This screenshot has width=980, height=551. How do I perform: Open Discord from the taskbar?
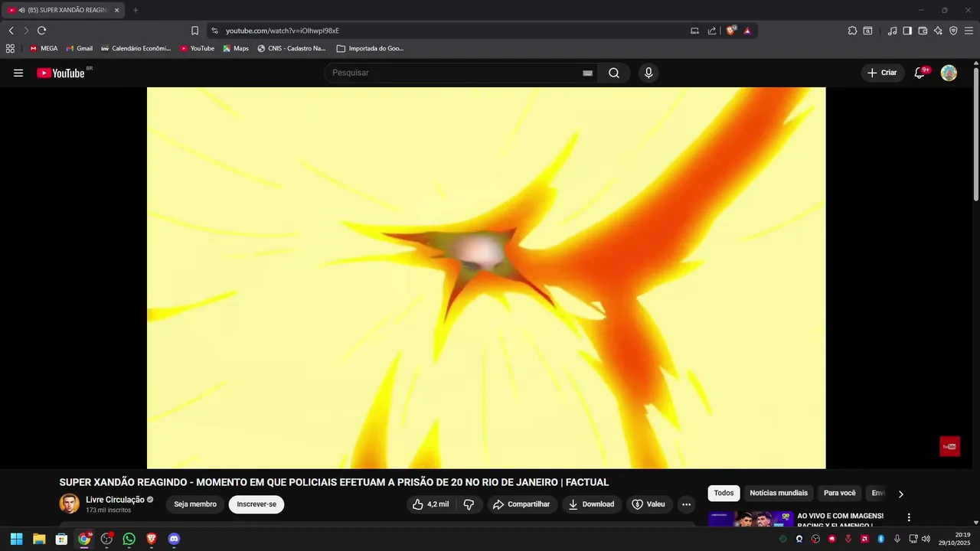(174, 539)
